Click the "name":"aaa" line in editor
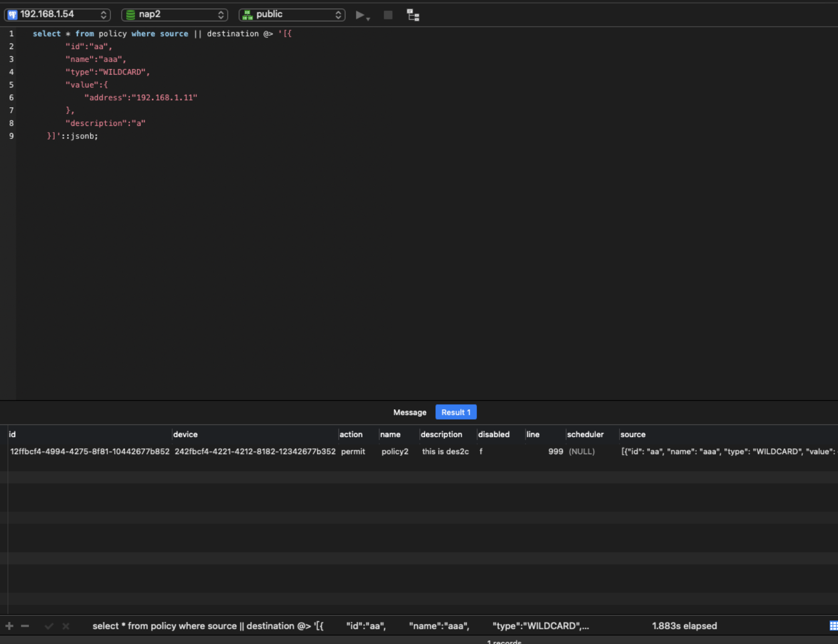Image resolution: width=838 pixels, height=644 pixels. point(96,59)
